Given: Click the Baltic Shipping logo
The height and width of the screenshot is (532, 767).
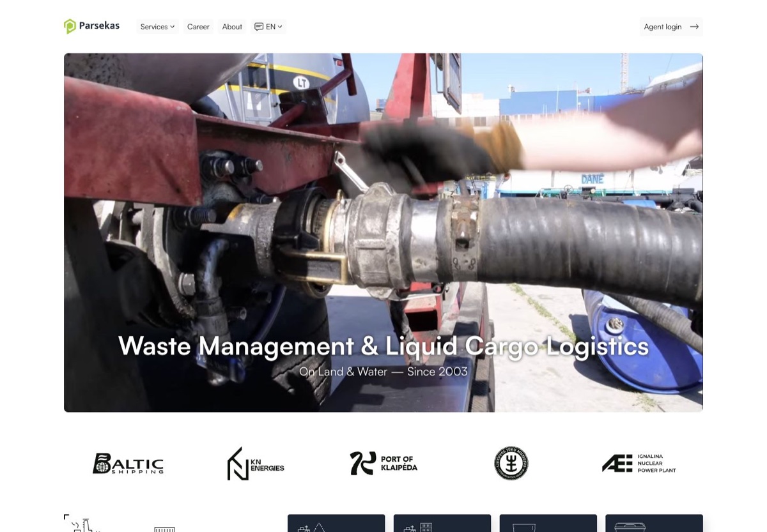Looking at the screenshot, I should pos(128,464).
